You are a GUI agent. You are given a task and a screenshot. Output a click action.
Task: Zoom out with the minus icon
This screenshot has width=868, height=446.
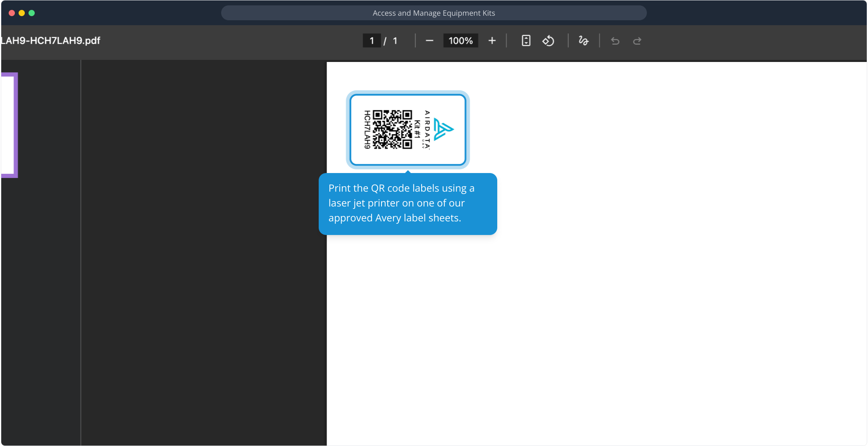(x=429, y=40)
